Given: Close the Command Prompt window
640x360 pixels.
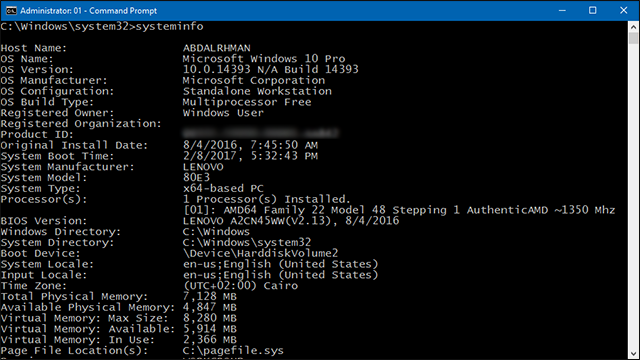Looking at the screenshot, I should pyautogui.click(x=624, y=11).
